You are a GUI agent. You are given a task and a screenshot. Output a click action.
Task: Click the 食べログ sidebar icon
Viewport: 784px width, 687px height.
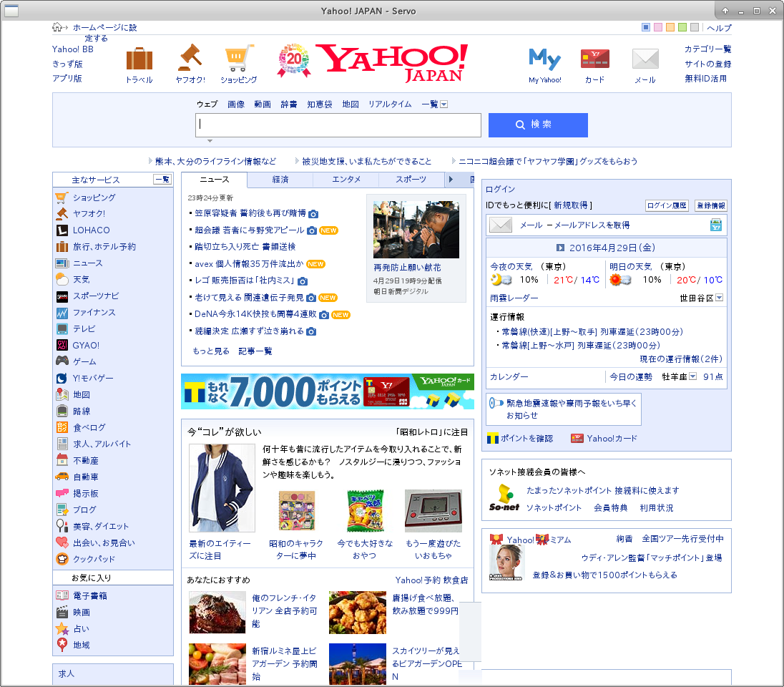point(62,427)
